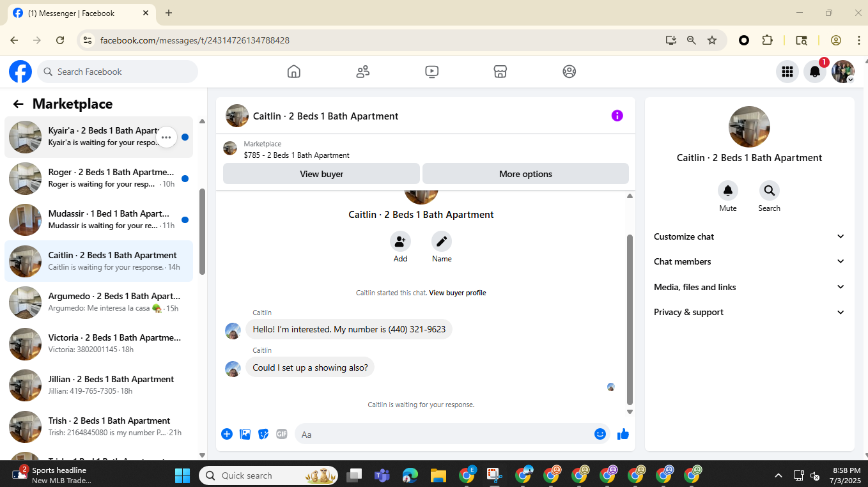Open the account profile picture menu

pos(843,72)
